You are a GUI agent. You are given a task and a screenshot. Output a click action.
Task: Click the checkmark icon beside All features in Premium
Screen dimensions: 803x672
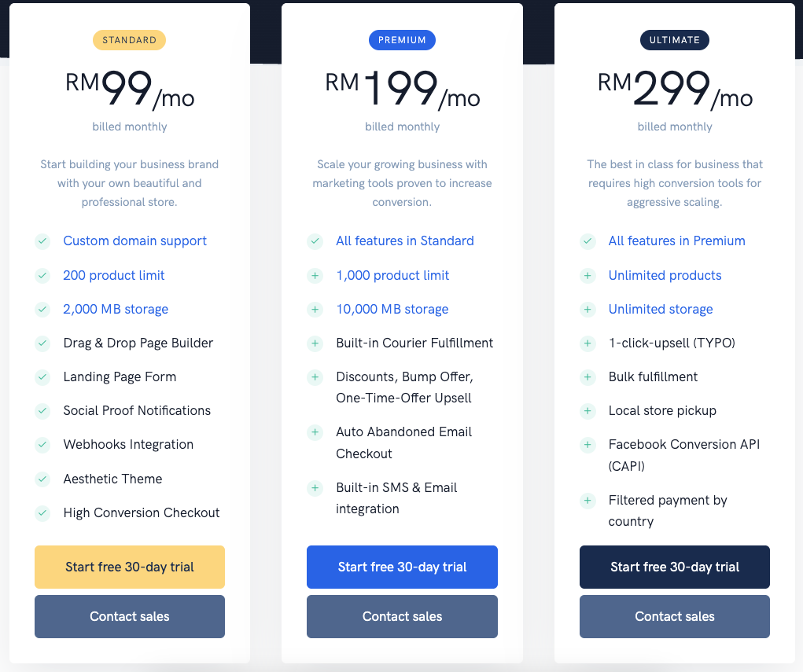coord(588,241)
